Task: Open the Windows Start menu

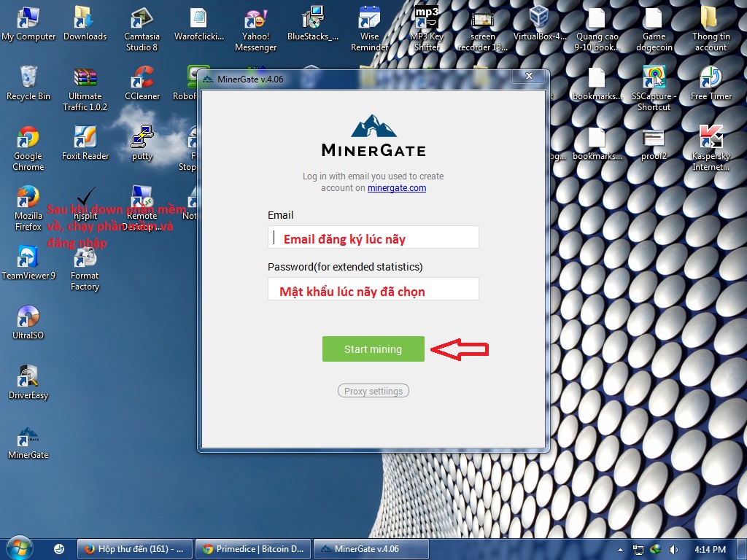Action: [19, 548]
